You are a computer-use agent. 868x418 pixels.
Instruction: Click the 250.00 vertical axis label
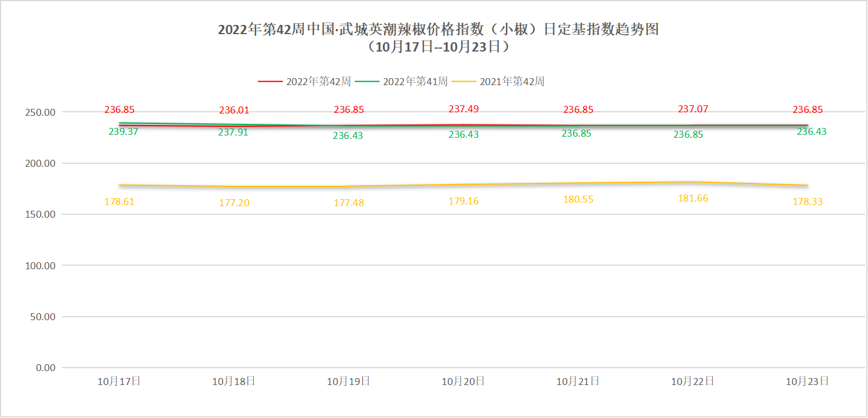(41, 112)
